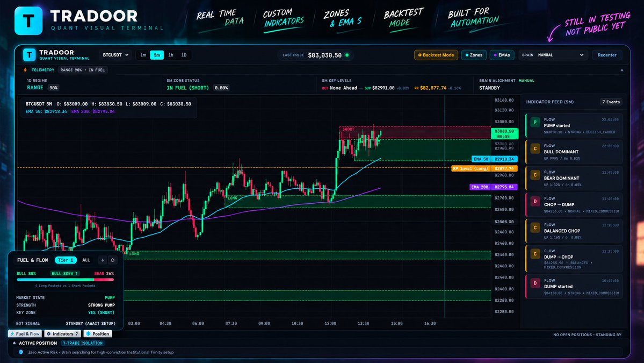
Task: Click the EMA 200 price label on axis
Action: pyautogui.click(x=493, y=187)
